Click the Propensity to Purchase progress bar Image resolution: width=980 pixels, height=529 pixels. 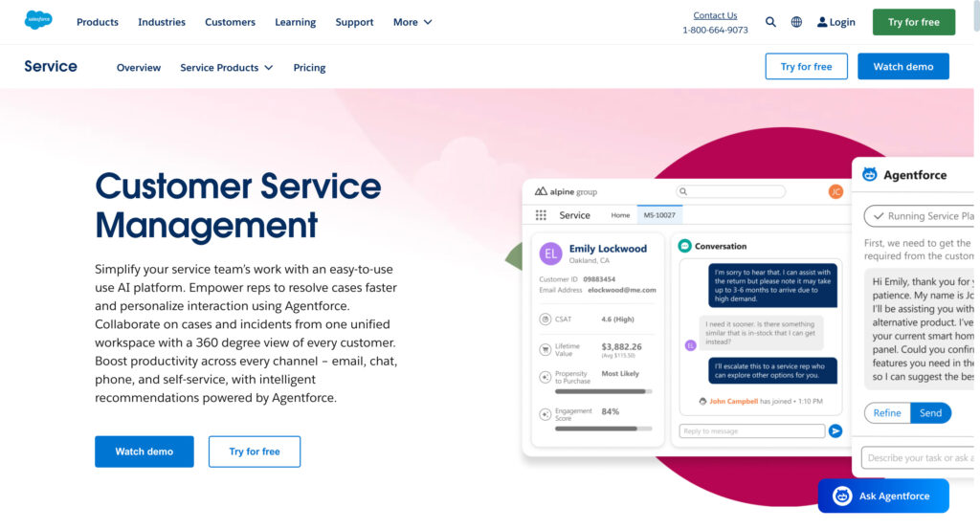(603, 391)
